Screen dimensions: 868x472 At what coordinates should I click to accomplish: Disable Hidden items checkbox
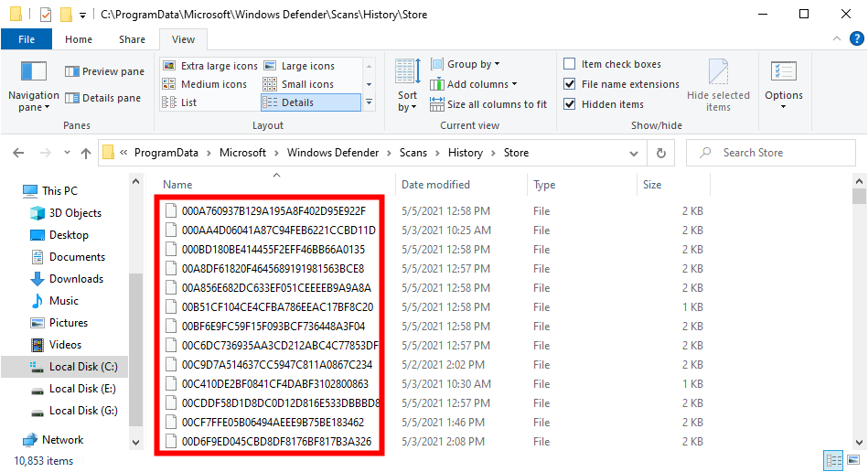[570, 104]
